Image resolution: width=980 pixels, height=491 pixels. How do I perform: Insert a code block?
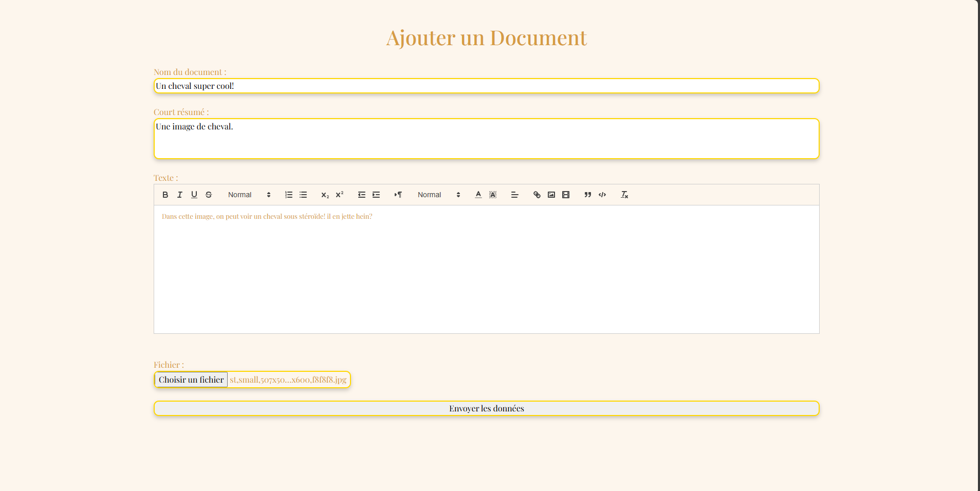coord(602,195)
